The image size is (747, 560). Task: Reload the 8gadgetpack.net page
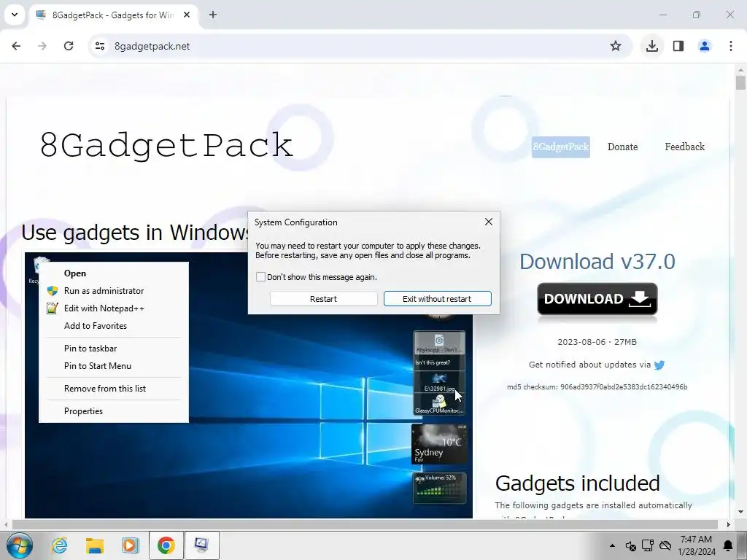pos(69,46)
